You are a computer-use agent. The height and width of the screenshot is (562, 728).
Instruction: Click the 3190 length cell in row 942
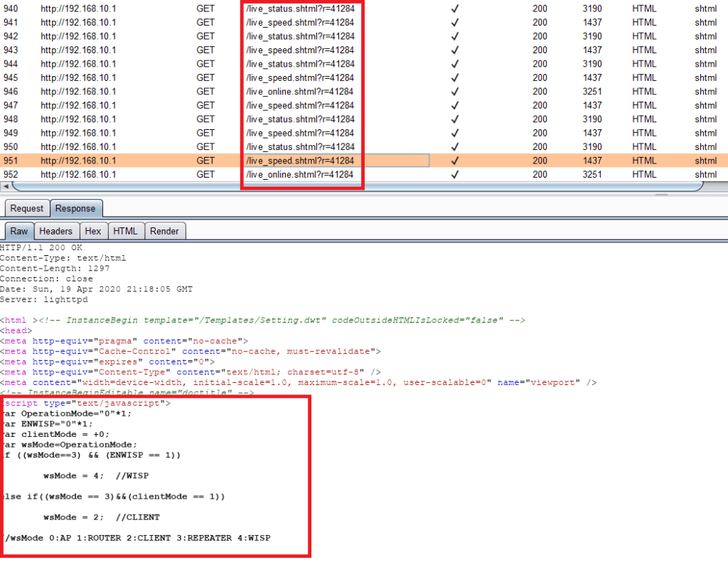pyautogui.click(x=591, y=36)
